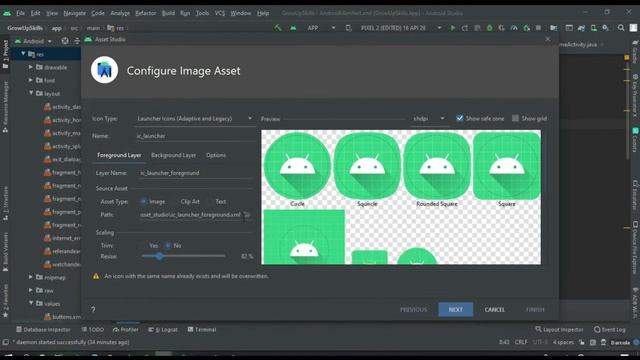The image size is (640, 360).
Task: Open the Database Inspector tool window
Action: [43, 329]
